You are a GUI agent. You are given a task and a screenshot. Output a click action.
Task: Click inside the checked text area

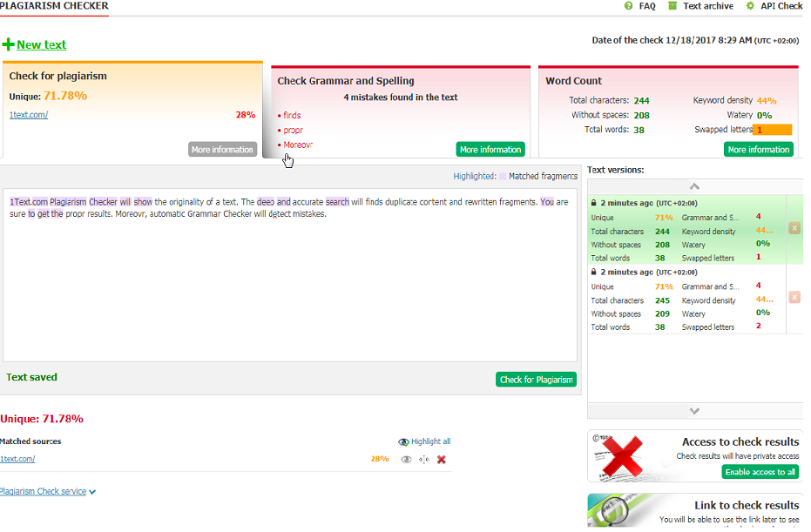tap(289, 287)
